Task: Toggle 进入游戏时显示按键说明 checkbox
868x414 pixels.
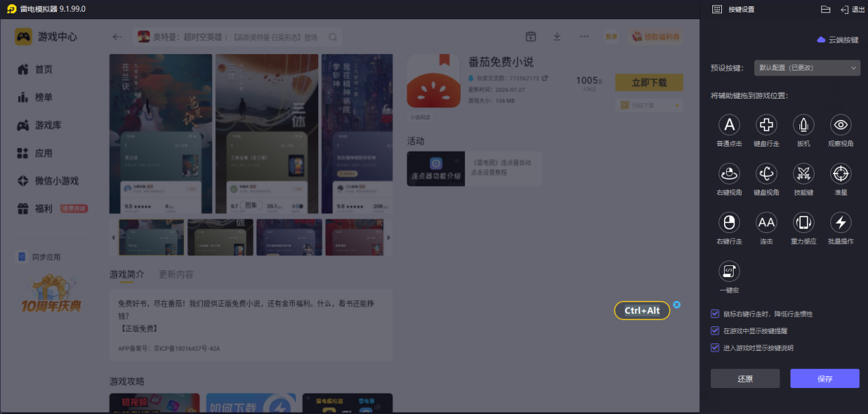Action: coord(715,348)
